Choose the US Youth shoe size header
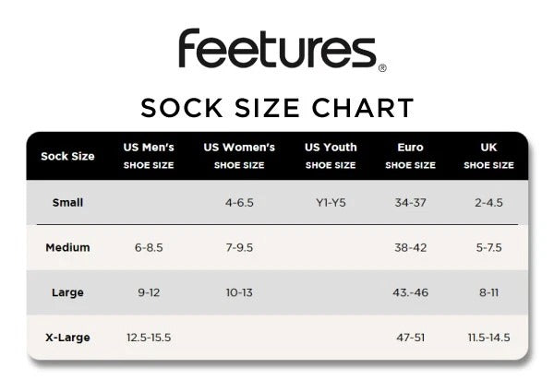This screenshot has width=554, height=392. (331, 156)
